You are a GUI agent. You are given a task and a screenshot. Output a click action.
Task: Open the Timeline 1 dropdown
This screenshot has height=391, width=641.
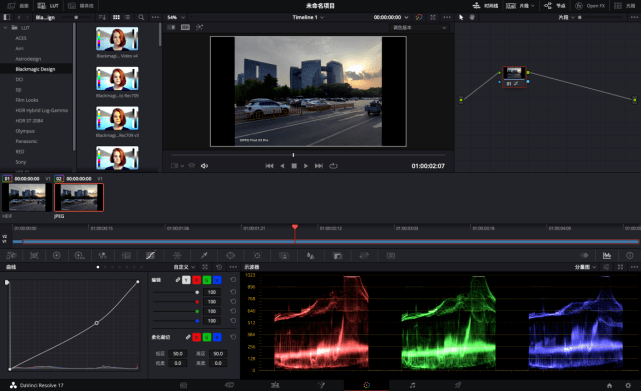[x=308, y=17]
